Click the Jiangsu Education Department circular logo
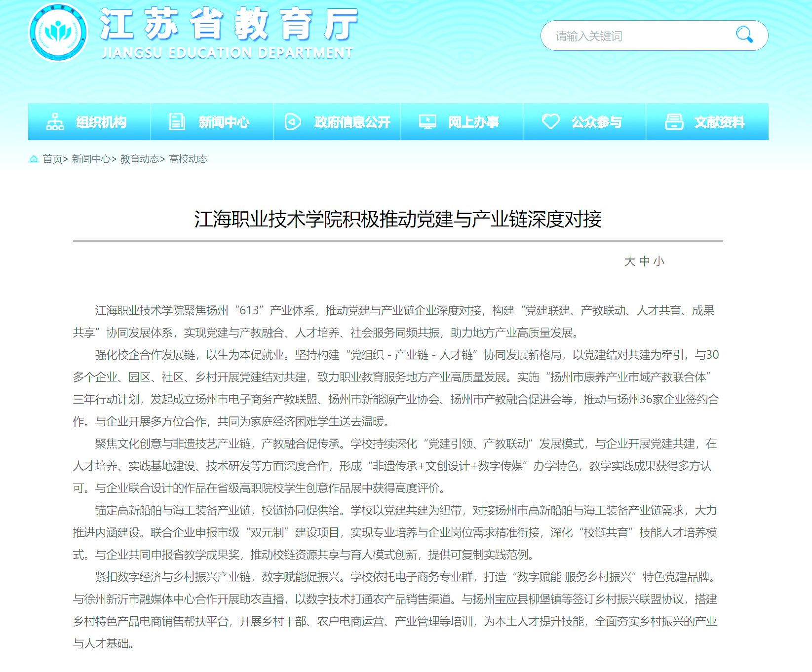 tap(58, 33)
